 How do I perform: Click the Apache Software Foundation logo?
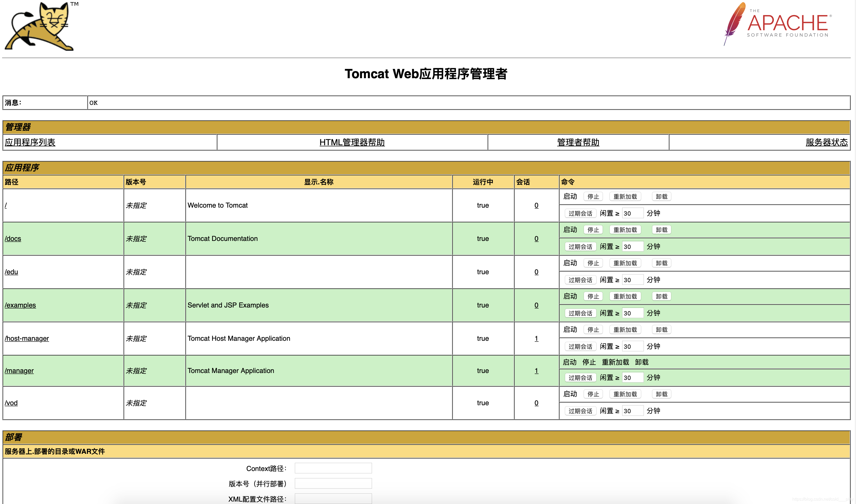778,24
